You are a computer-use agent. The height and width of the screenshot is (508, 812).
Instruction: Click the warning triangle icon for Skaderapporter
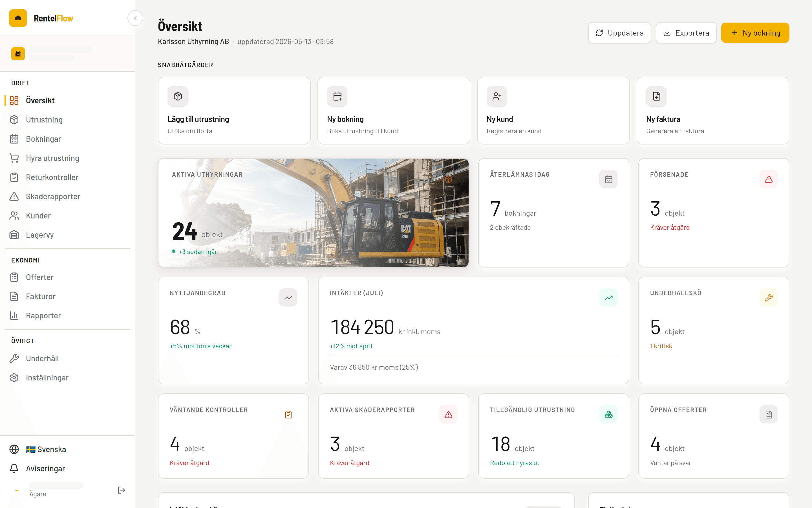tap(14, 196)
